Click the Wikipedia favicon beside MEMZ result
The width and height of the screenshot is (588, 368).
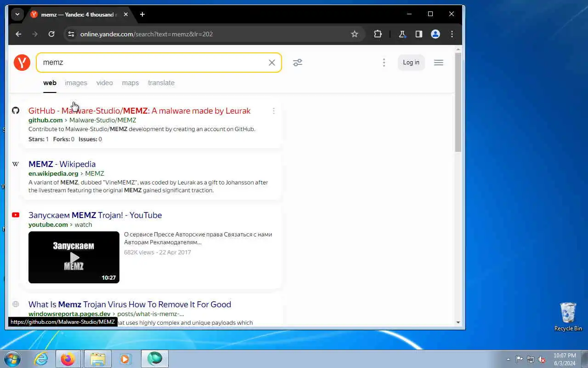[16, 164]
